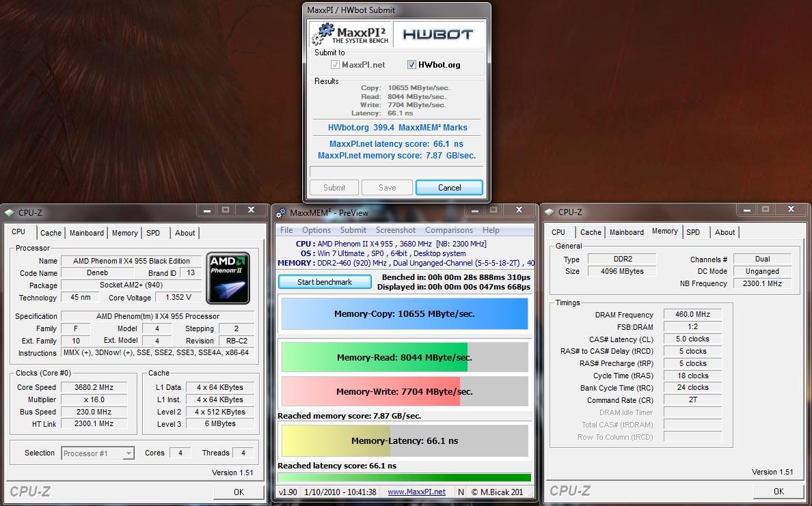Click the Core Voltage value 1.352 V
Viewport: 812px width, 506px height.
pos(178,298)
